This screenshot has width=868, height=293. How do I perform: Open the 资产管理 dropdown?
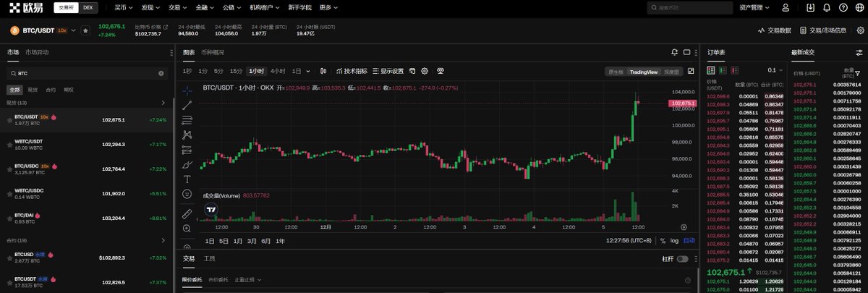coord(754,8)
